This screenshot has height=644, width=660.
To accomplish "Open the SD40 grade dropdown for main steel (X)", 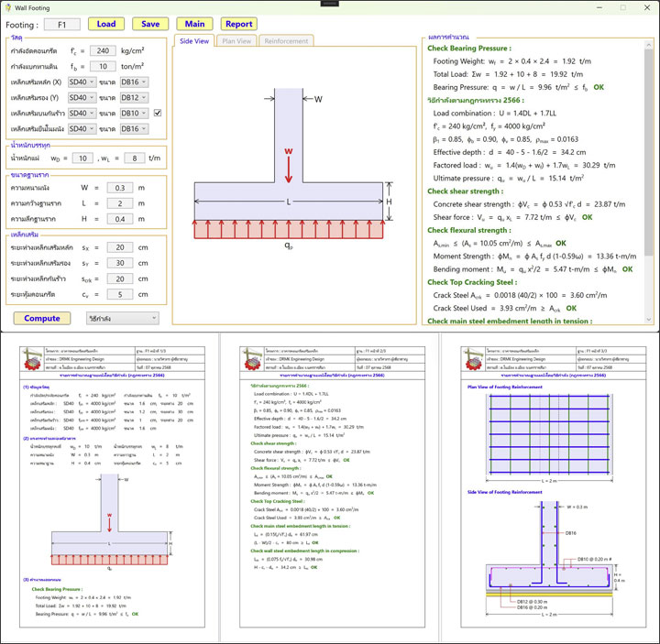I will 82,82.
